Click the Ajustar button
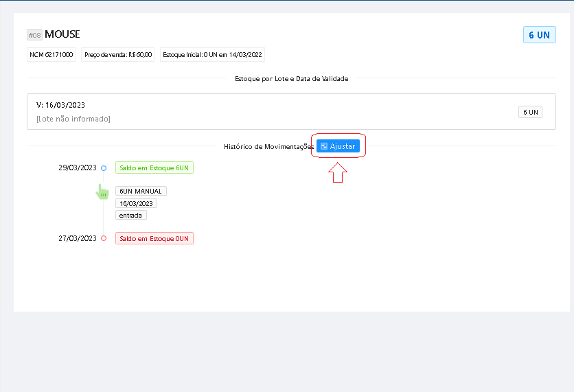The height and width of the screenshot is (392, 574). click(338, 146)
